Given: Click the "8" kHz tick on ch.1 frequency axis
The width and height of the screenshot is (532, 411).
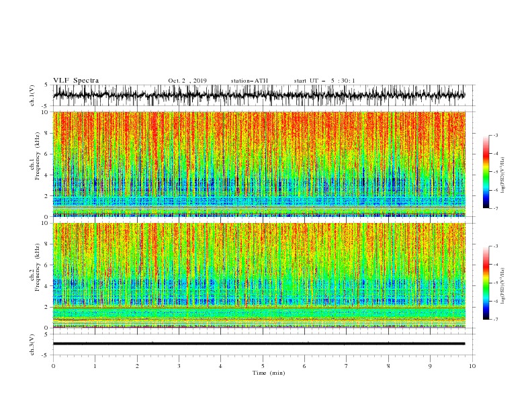Looking at the screenshot, I should [x=46, y=133].
